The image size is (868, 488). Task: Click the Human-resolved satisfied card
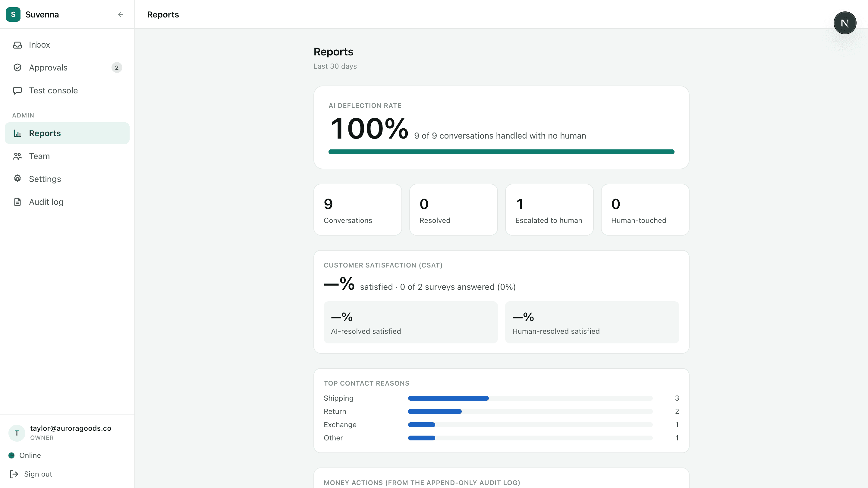click(592, 322)
